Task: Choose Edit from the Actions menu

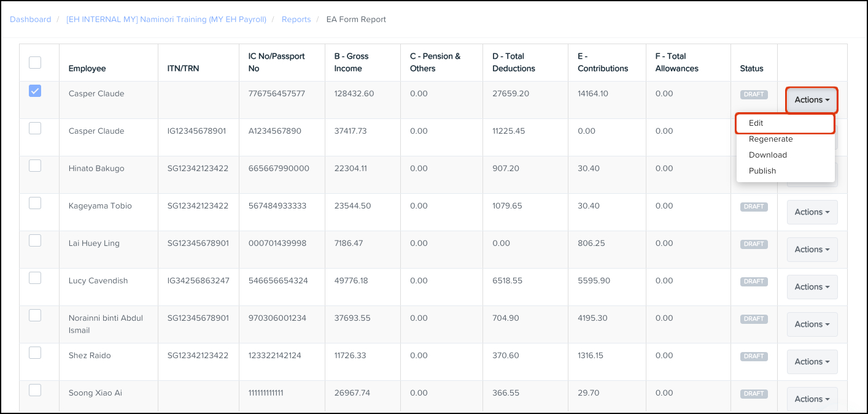Action: point(756,123)
